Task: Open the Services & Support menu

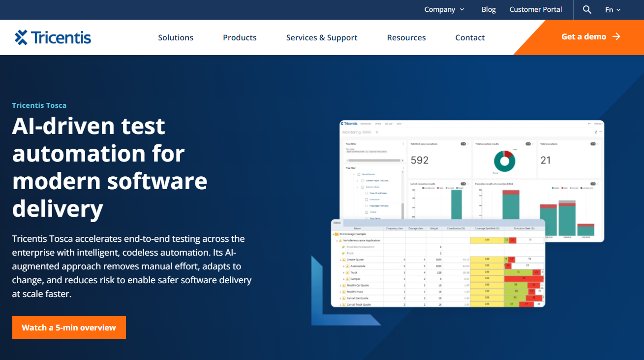Action: point(322,37)
